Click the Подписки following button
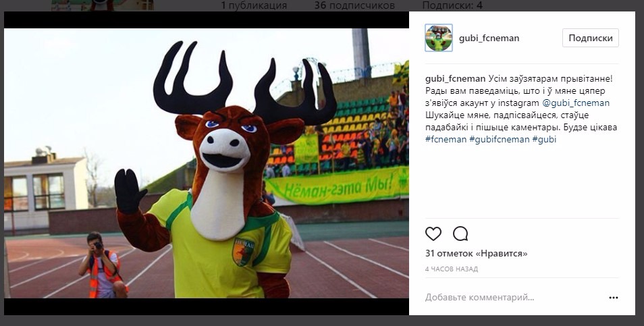The width and height of the screenshot is (644, 326). 591,38
